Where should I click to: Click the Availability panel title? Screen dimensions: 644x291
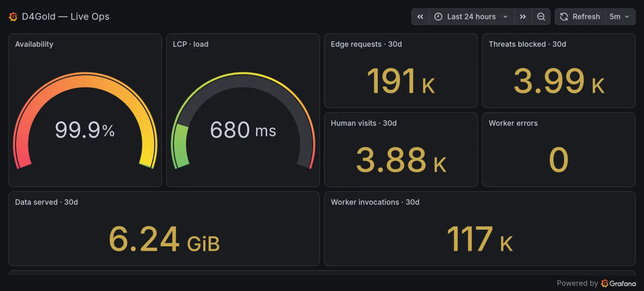(x=34, y=44)
